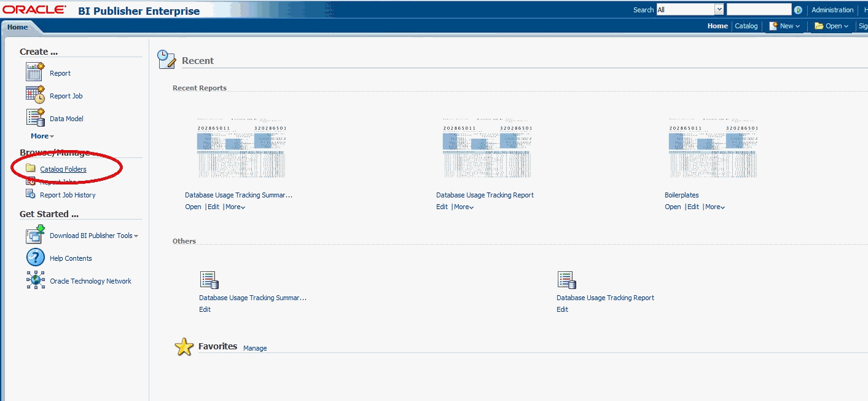Click the Help Contents question mark icon

36,258
